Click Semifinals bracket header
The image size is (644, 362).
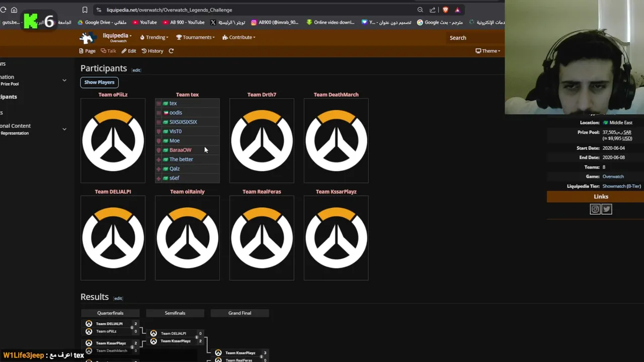[175, 313]
